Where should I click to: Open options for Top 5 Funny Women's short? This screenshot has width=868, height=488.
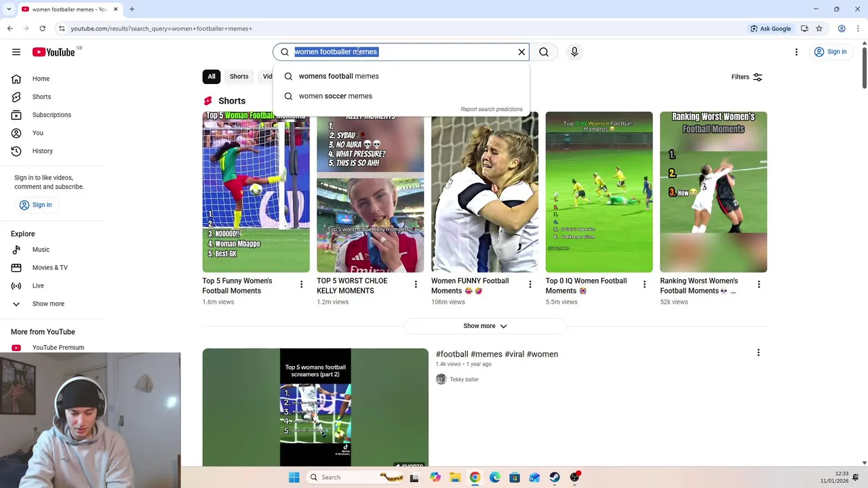pyautogui.click(x=301, y=285)
